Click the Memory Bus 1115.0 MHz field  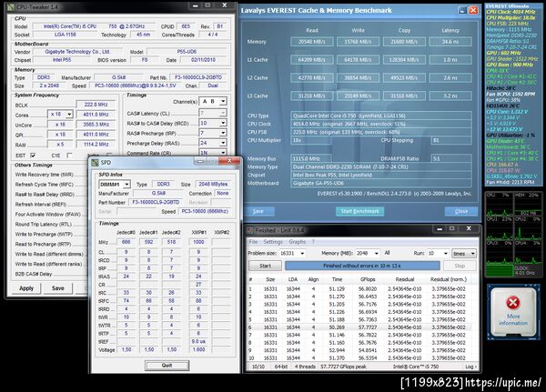[x=311, y=159]
